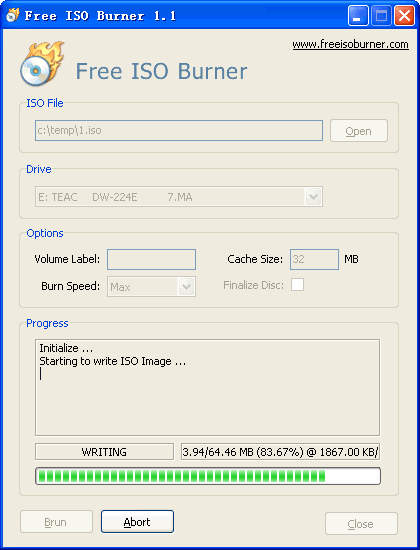This screenshot has height=550, width=420.
Task: Open the Burn Speed dropdown arrow
Action: (187, 287)
